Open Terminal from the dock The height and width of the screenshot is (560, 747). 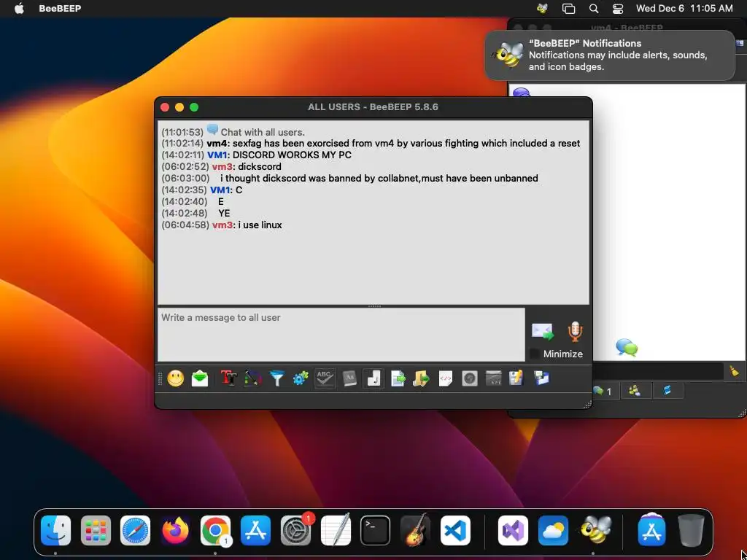(376, 531)
